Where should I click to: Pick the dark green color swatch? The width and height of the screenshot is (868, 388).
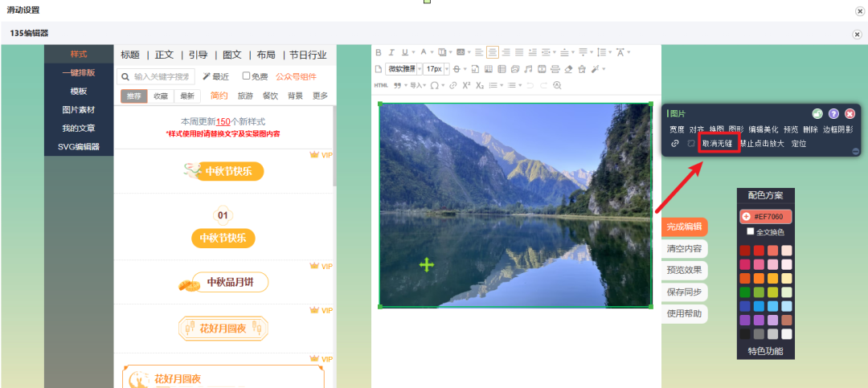[745, 292]
